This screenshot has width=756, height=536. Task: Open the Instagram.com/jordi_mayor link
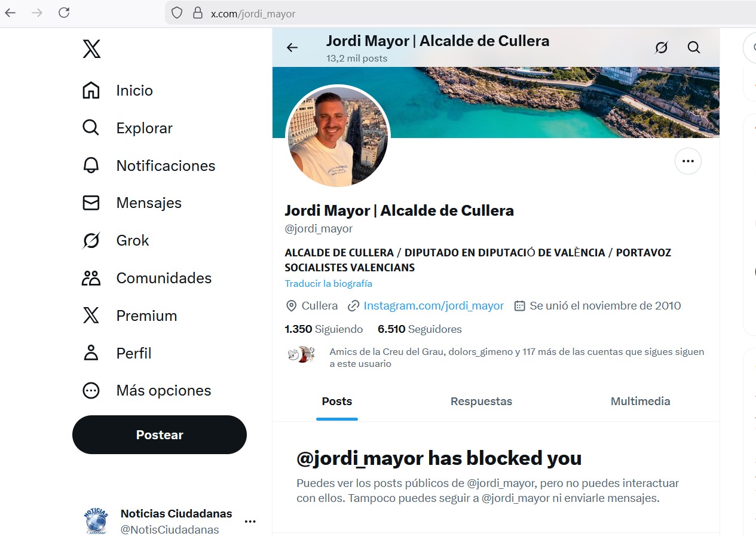click(433, 306)
